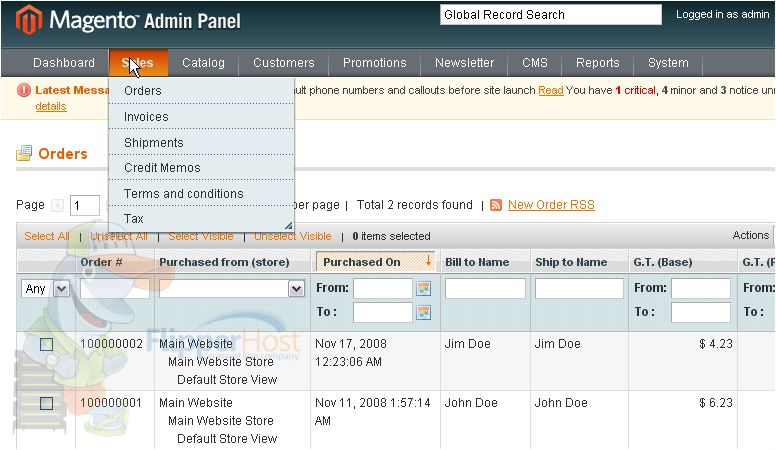Screen dimensions: 776x450
Task: Click the New Order RSS feed icon
Action: (496, 205)
